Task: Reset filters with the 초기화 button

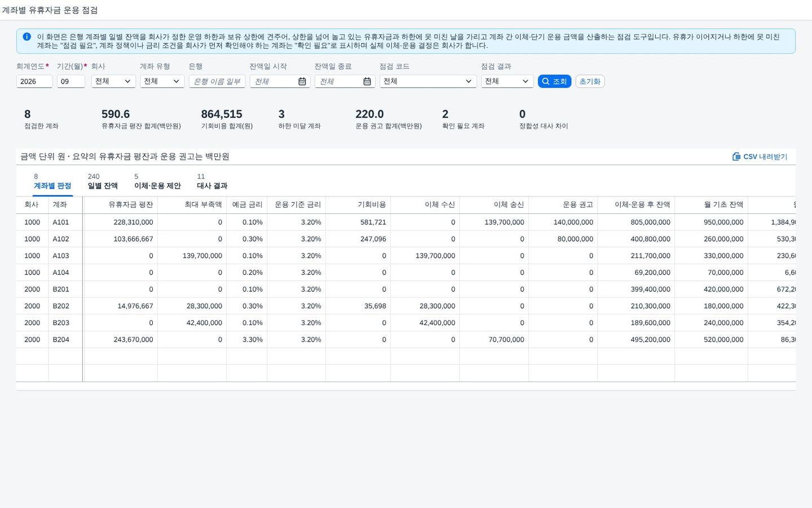Action: tap(590, 82)
